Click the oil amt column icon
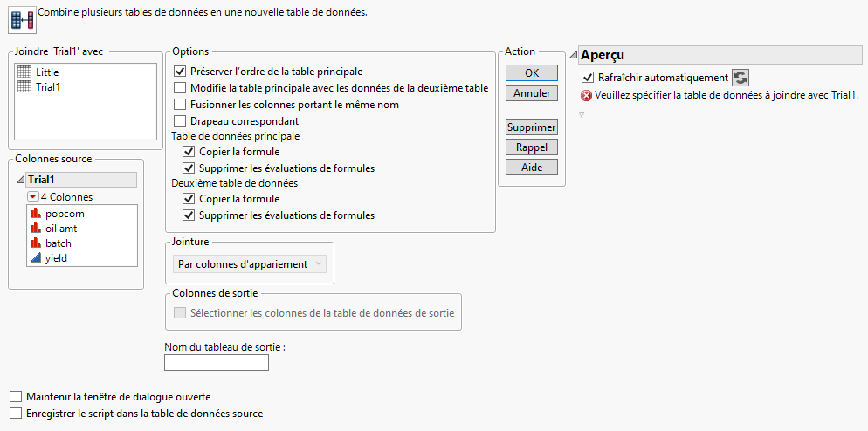 click(x=36, y=229)
